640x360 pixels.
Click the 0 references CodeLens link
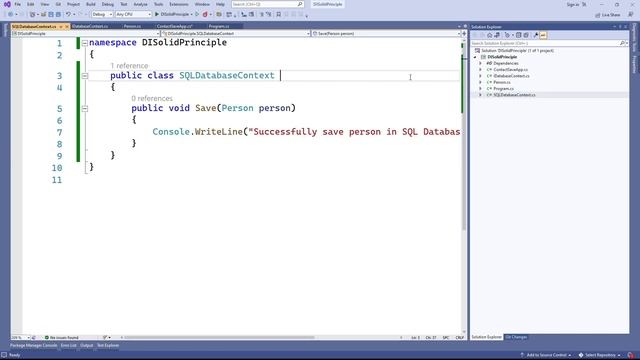(x=152, y=98)
